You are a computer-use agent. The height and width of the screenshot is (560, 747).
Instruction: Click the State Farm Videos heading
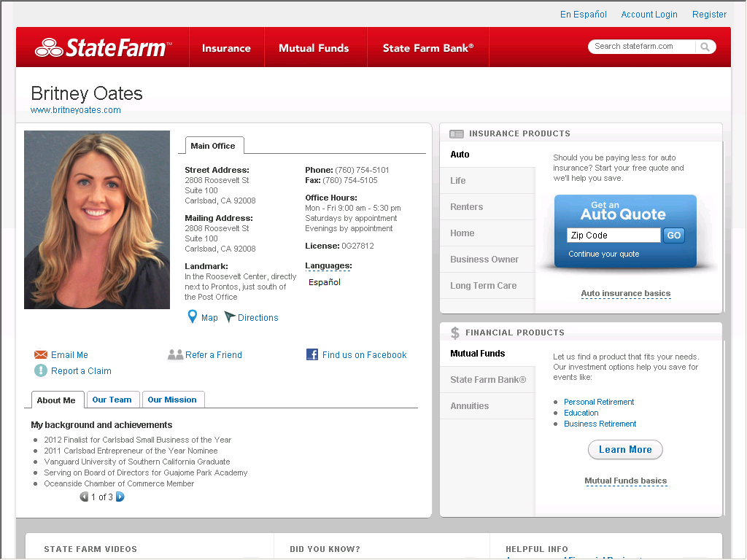[x=90, y=549]
